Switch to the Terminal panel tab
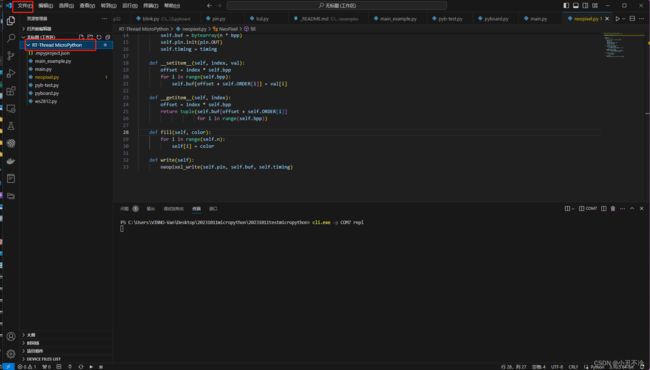 pyautogui.click(x=196, y=208)
